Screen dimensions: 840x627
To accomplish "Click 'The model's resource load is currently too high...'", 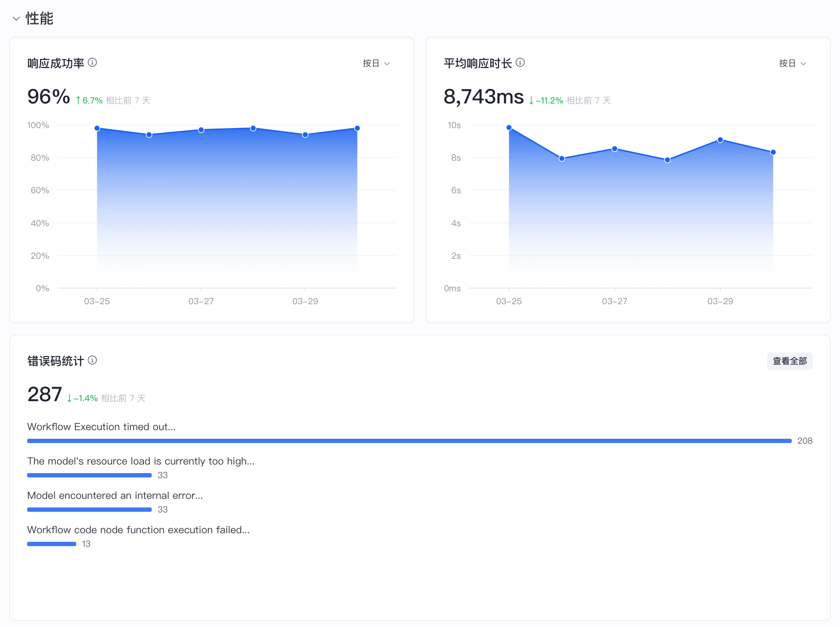I will [x=141, y=461].
